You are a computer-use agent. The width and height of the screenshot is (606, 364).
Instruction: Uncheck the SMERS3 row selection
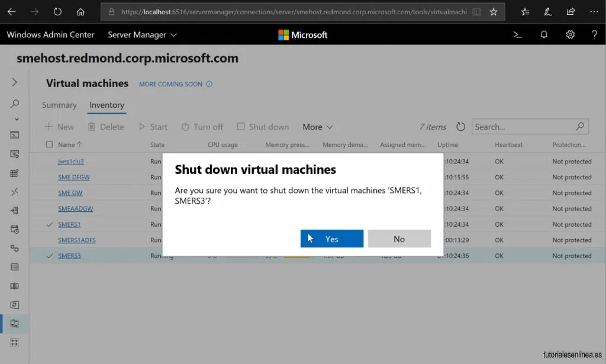coord(50,256)
